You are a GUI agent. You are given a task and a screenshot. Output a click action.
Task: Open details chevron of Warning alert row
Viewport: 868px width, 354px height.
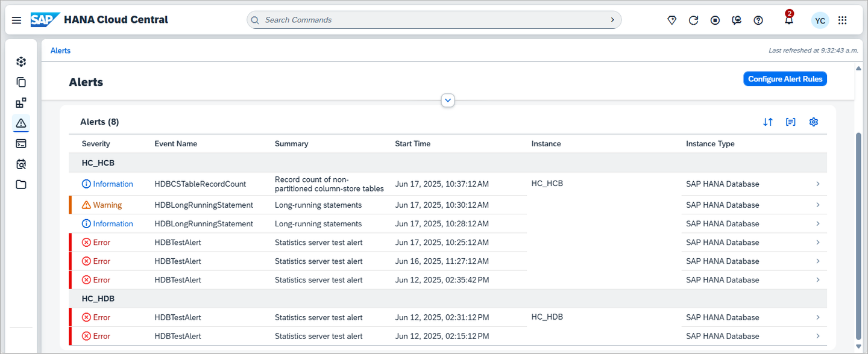click(x=818, y=205)
